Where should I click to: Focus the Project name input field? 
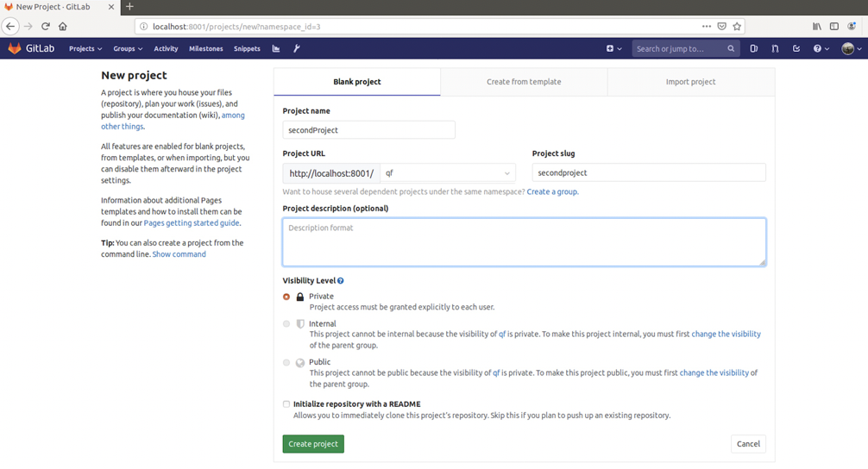[x=368, y=130]
